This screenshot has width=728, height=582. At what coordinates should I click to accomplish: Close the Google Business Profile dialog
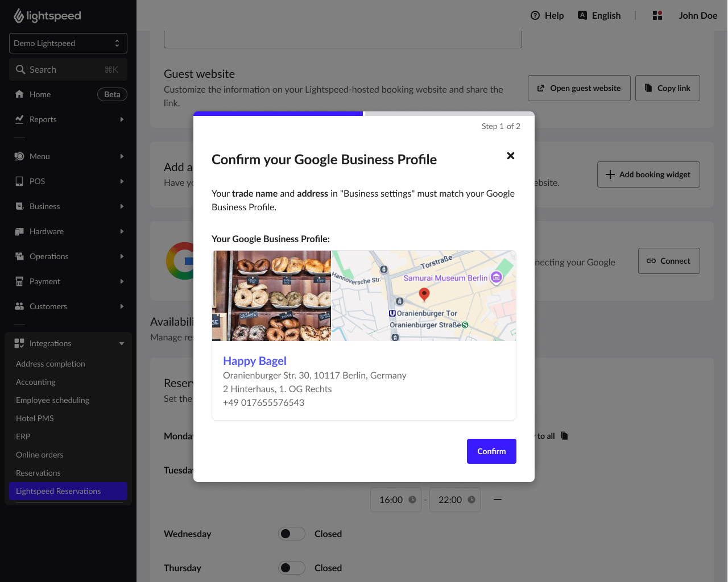tap(511, 156)
